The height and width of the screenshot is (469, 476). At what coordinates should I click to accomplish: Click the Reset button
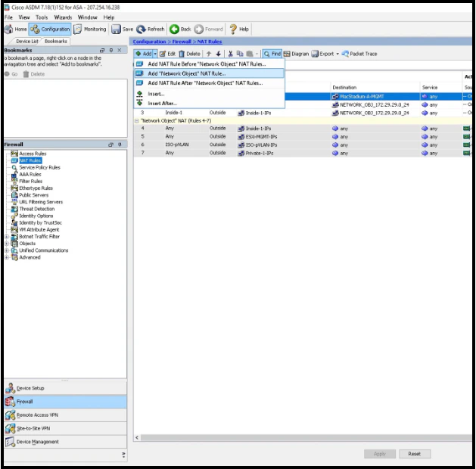point(415,454)
